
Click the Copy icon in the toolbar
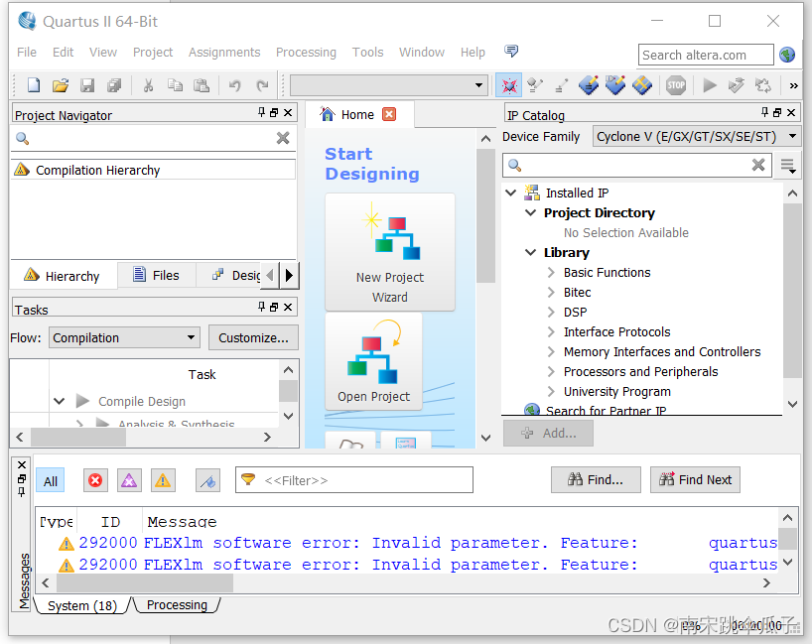[x=175, y=85]
